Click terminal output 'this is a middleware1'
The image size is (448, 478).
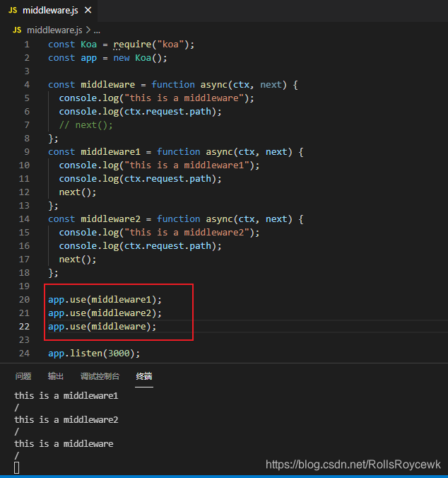[x=66, y=396]
